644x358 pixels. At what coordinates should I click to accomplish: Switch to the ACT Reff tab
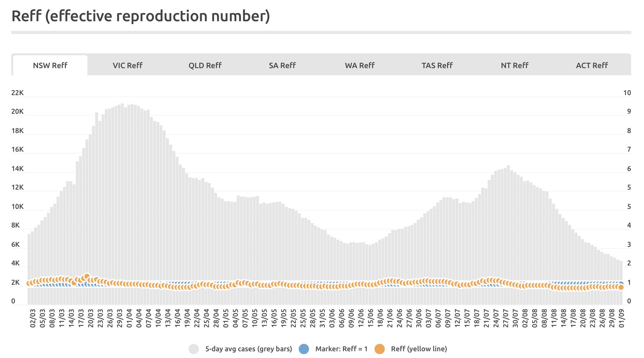(592, 66)
